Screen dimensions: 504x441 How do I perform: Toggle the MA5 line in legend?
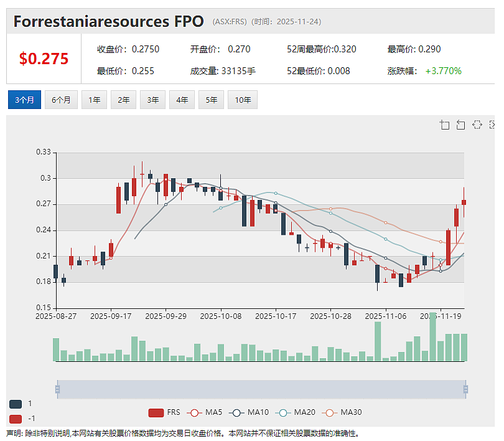click(205, 412)
